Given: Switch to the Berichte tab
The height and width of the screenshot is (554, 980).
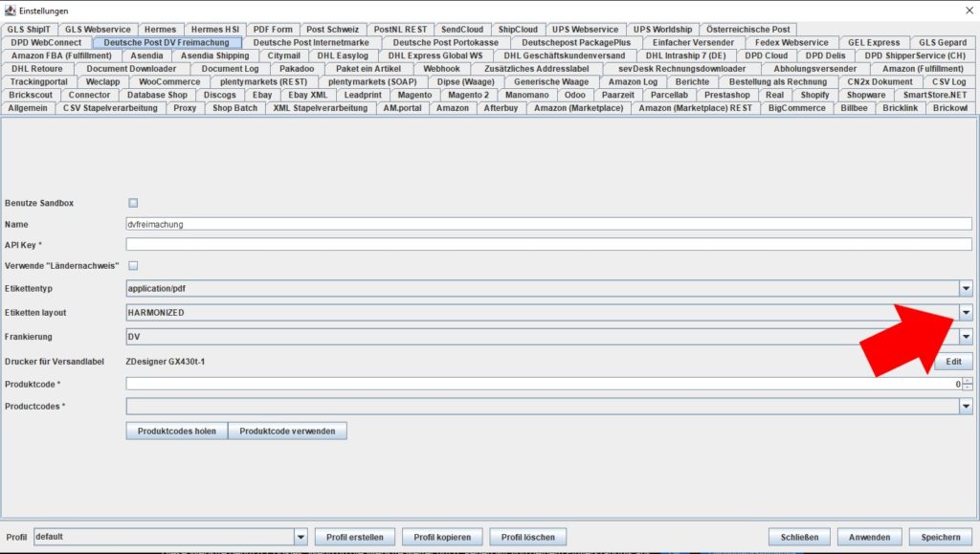Looking at the screenshot, I should [693, 82].
